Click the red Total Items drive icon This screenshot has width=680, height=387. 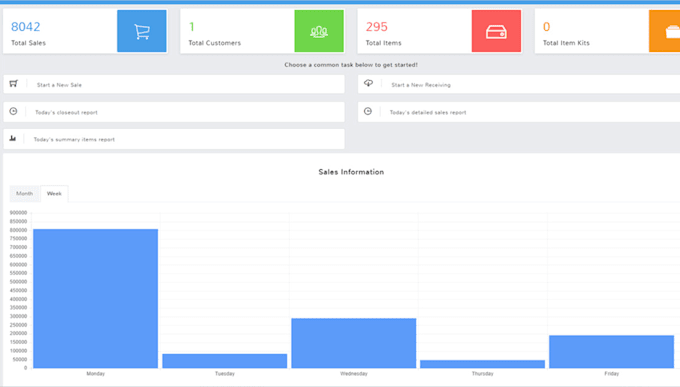coord(496,31)
